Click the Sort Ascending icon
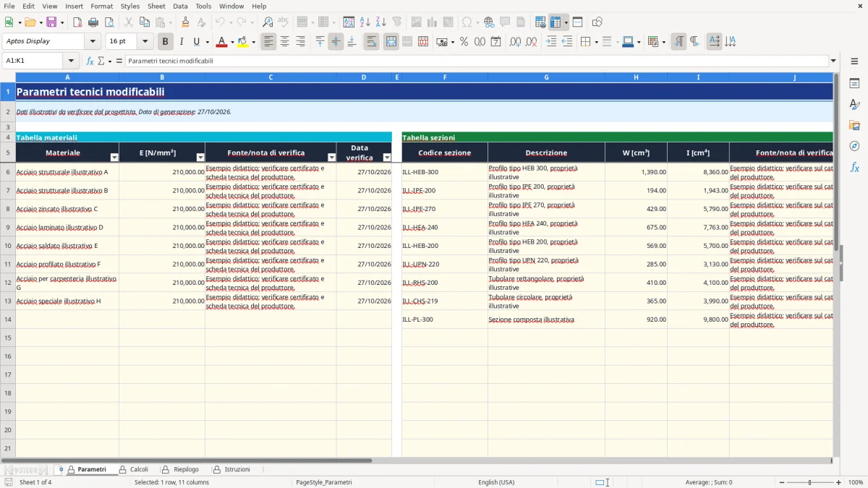This screenshot has height=488, width=868. (365, 22)
